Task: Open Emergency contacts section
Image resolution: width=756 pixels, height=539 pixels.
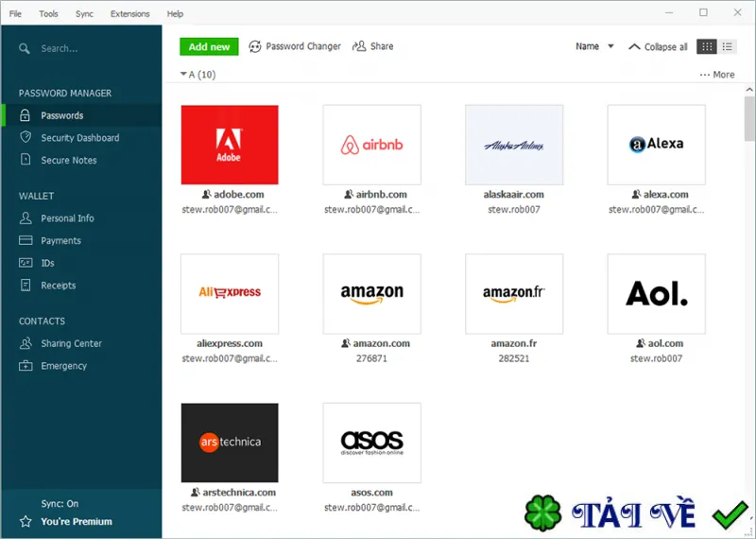Action: coord(63,366)
